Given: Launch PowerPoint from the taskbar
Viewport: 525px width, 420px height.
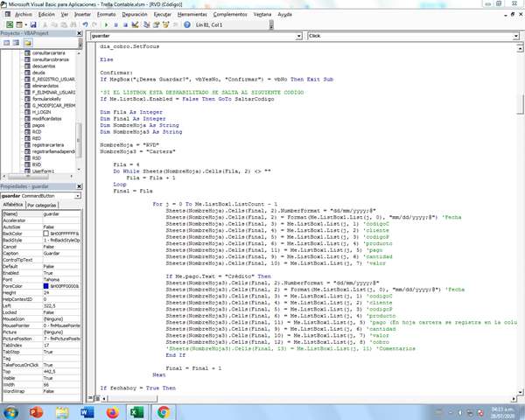Looking at the screenshot, I should pos(38,411).
